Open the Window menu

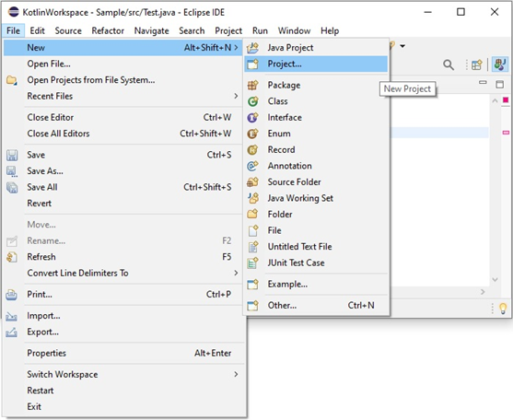pyautogui.click(x=294, y=30)
